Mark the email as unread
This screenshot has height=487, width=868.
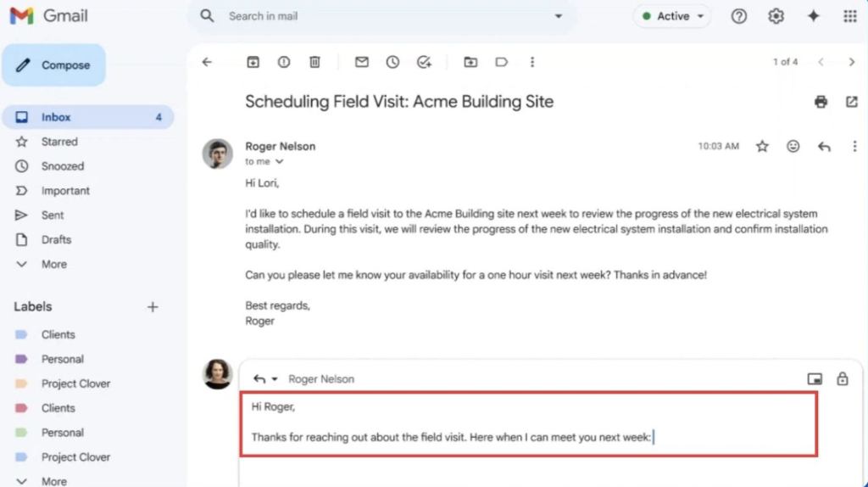[362, 62]
